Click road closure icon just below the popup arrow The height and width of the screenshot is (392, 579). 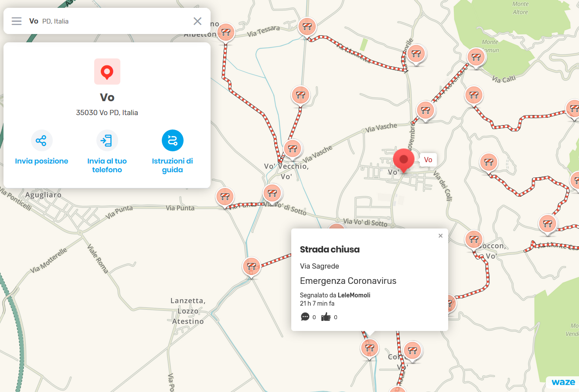[x=370, y=348]
